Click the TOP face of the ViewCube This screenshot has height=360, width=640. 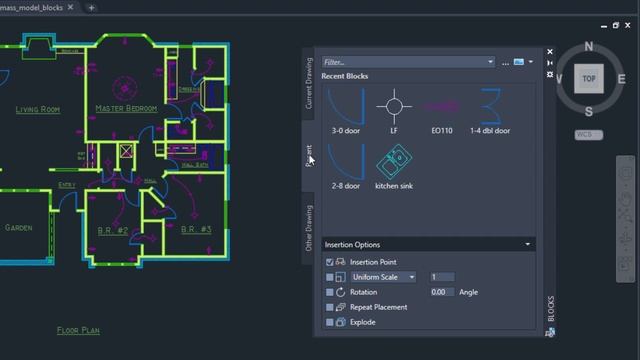[589, 79]
